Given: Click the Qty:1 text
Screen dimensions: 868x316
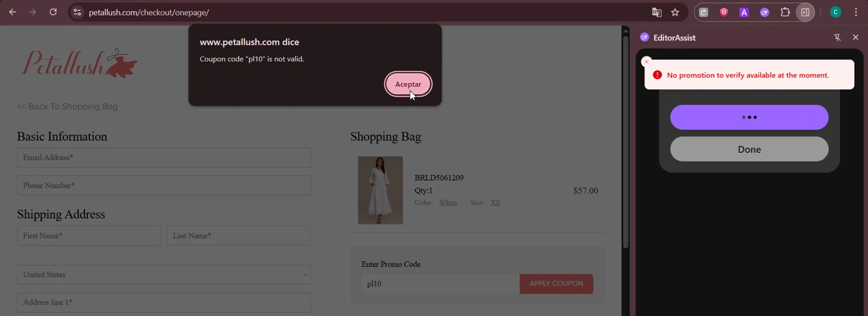Looking at the screenshot, I should 424,190.
